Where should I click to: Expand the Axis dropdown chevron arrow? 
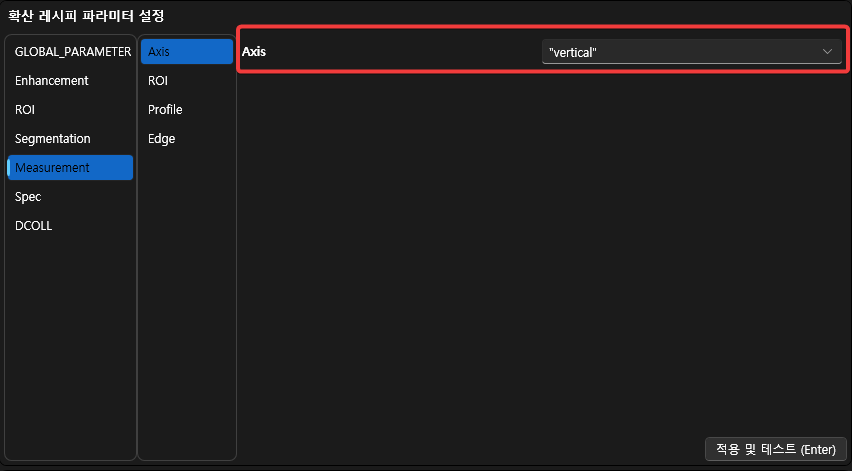click(827, 51)
